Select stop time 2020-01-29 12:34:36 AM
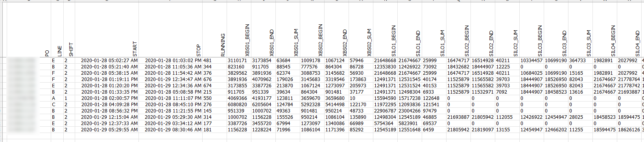Screen dimensions: 644x142 click(171, 86)
